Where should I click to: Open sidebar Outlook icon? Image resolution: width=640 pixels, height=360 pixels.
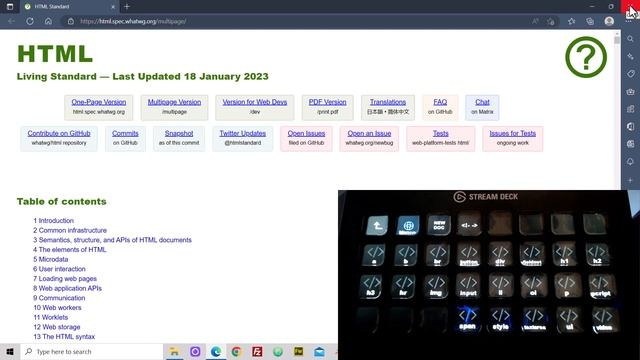pyautogui.click(x=631, y=144)
